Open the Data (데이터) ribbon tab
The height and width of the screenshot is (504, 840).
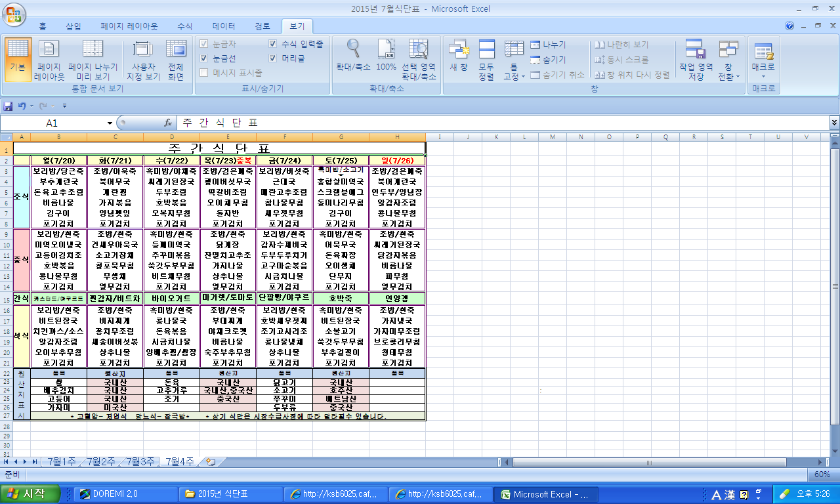tap(224, 26)
